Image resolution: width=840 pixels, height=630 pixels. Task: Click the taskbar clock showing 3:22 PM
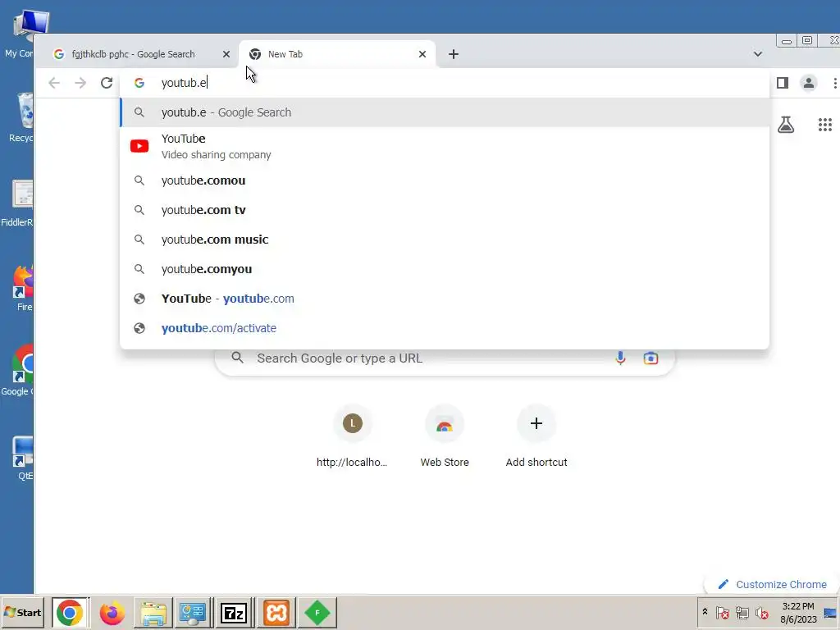point(797,612)
